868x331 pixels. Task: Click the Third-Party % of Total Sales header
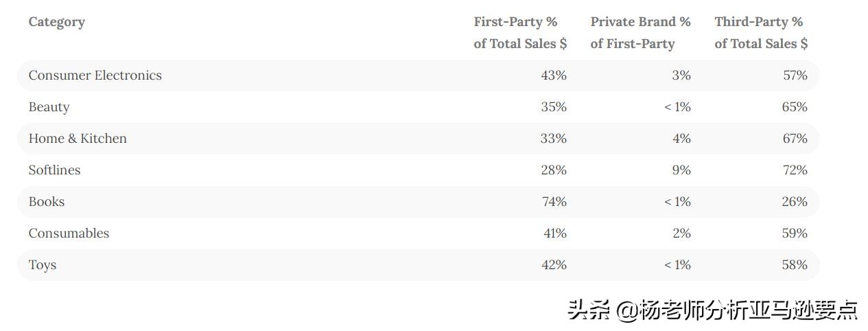pyautogui.click(x=760, y=32)
